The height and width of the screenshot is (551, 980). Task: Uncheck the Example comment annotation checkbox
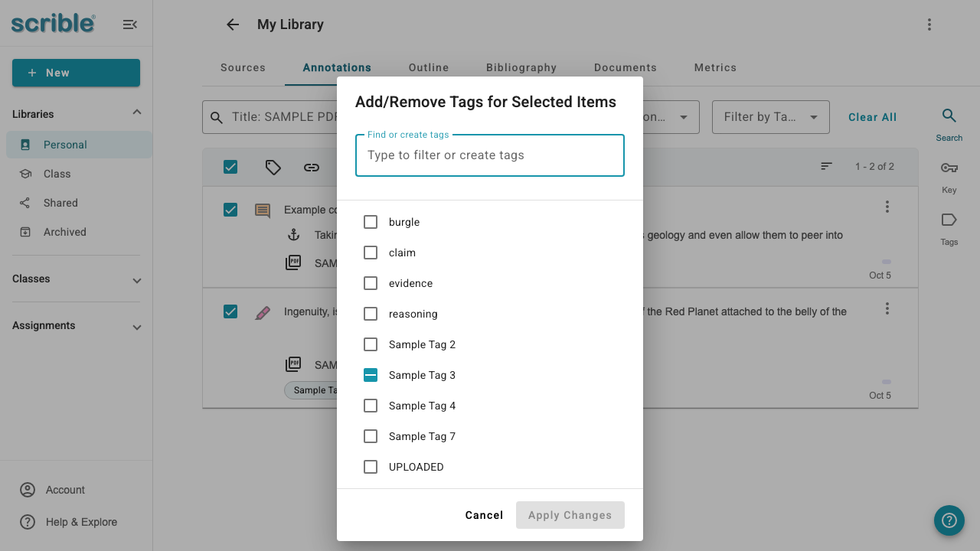pyautogui.click(x=230, y=210)
